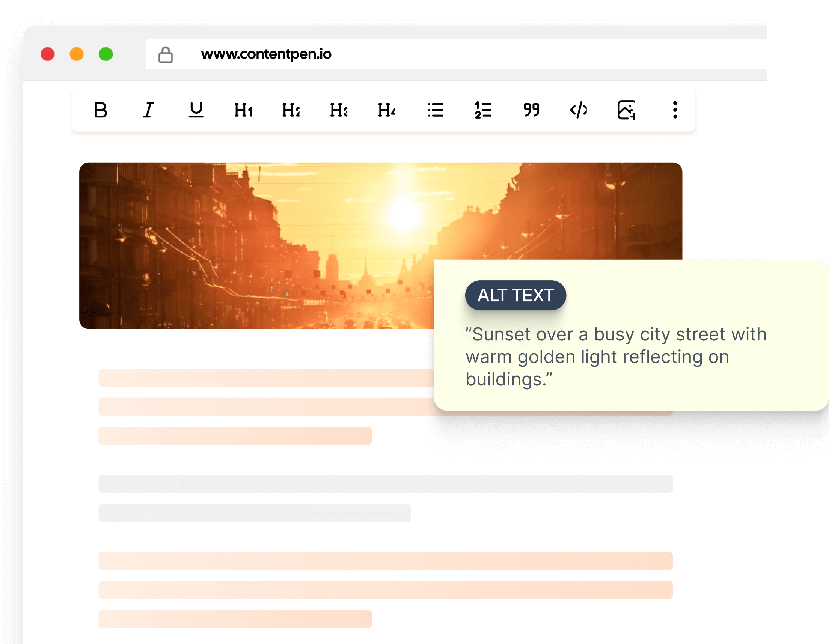Apply underline formatting
The height and width of the screenshot is (644, 829).
click(x=196, y=111)
